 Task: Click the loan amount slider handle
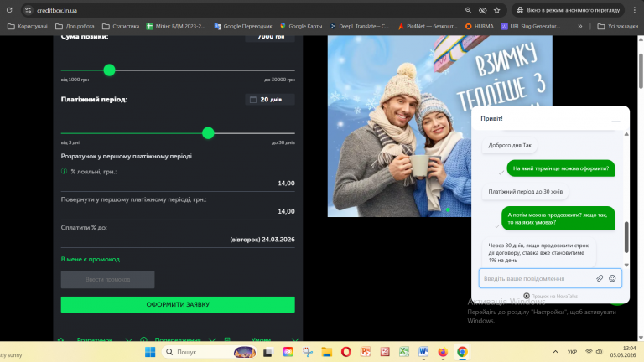click(109, 70)
